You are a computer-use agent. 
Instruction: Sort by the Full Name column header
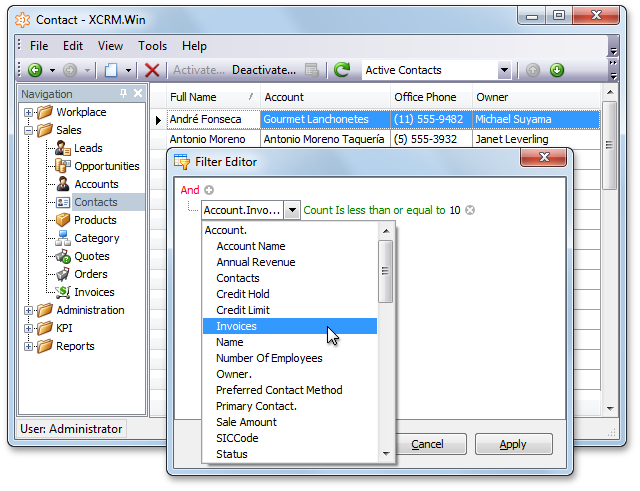pos(213,97)
